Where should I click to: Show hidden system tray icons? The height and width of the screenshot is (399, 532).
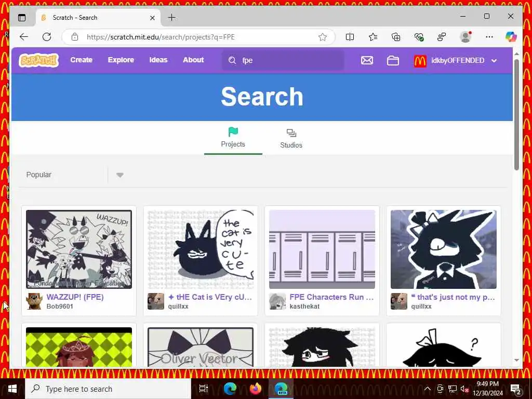click(428, 389)
